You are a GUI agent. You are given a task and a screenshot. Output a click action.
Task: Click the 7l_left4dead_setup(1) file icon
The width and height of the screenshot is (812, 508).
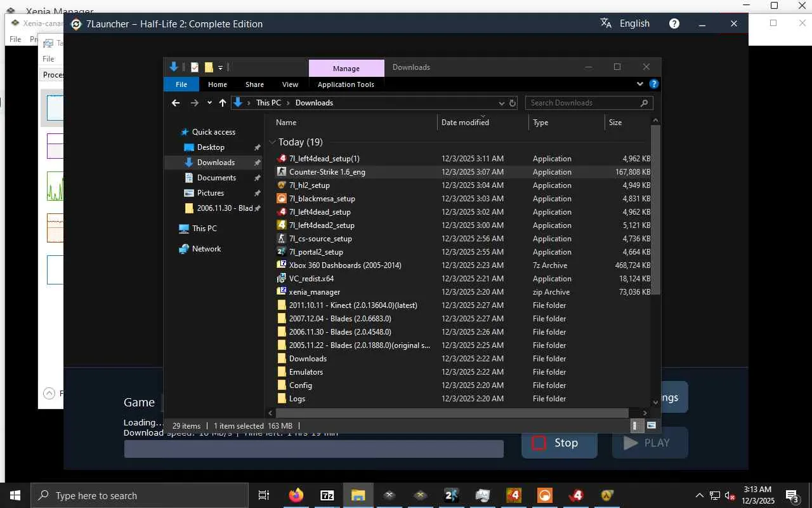click(x=282, y=159)
